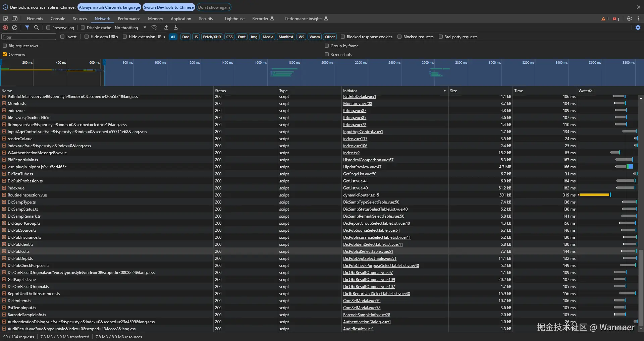This screenshot has height=341, width=644.
Task: Export HAR file download icon
Action: 176,27
